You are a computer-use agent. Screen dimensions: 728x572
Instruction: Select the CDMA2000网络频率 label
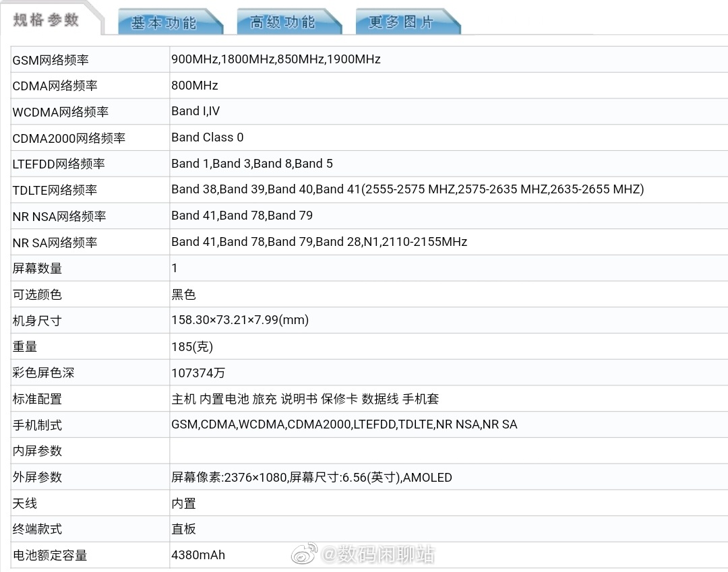pyautogui.click(x=69, y=138)
